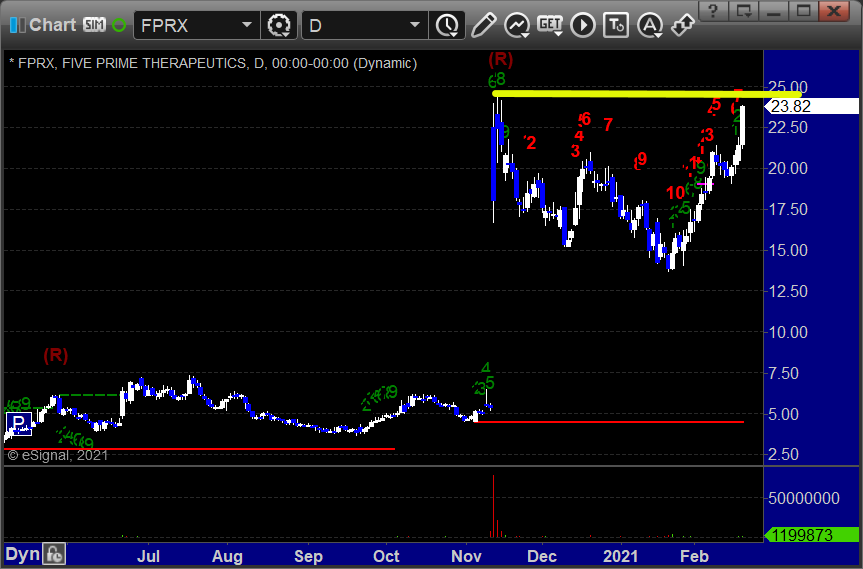Maximize the chart window
The height and width of the screenshot is (569, 863).
point(804,10)
